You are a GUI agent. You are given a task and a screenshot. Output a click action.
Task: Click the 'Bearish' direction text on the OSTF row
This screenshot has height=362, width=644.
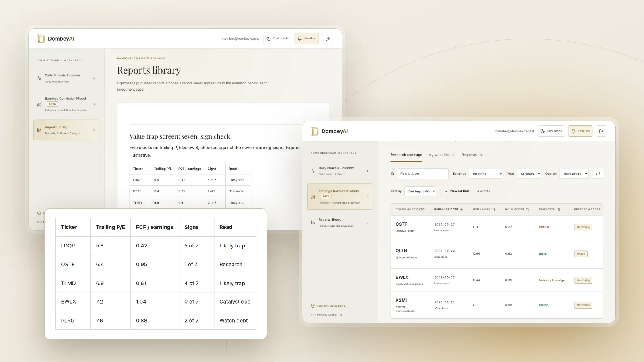click(544, 227)
